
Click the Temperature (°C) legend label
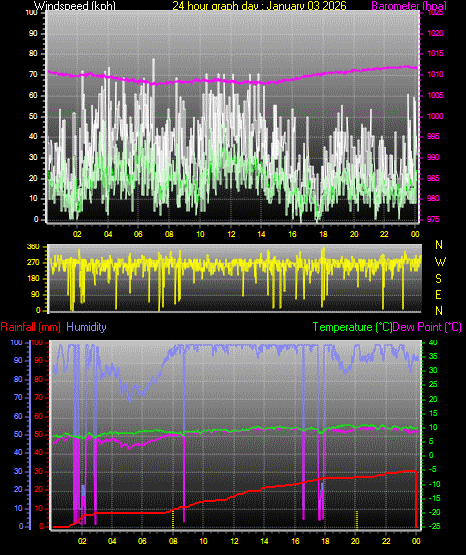pos(352,327)
